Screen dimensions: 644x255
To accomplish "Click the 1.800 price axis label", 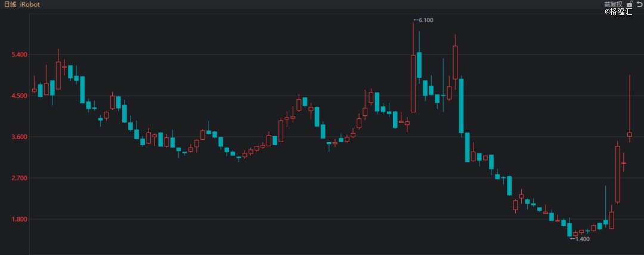I will (x=20, y=220).
